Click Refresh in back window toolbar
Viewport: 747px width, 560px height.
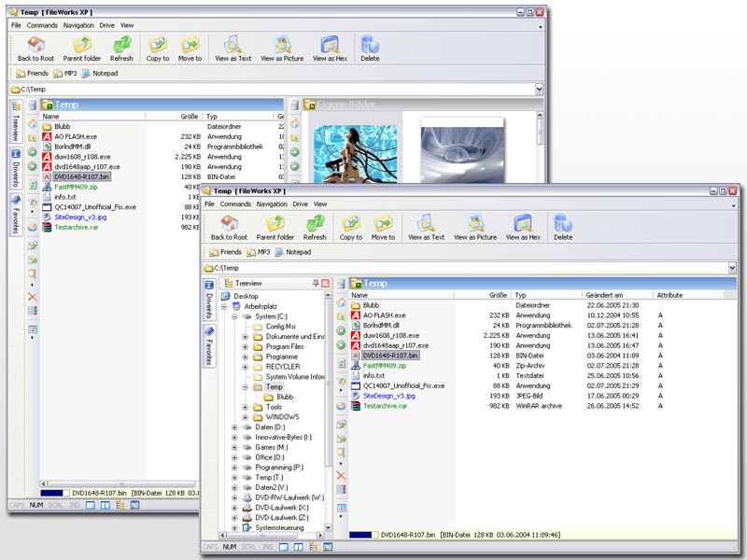click(x=121, y=49)
